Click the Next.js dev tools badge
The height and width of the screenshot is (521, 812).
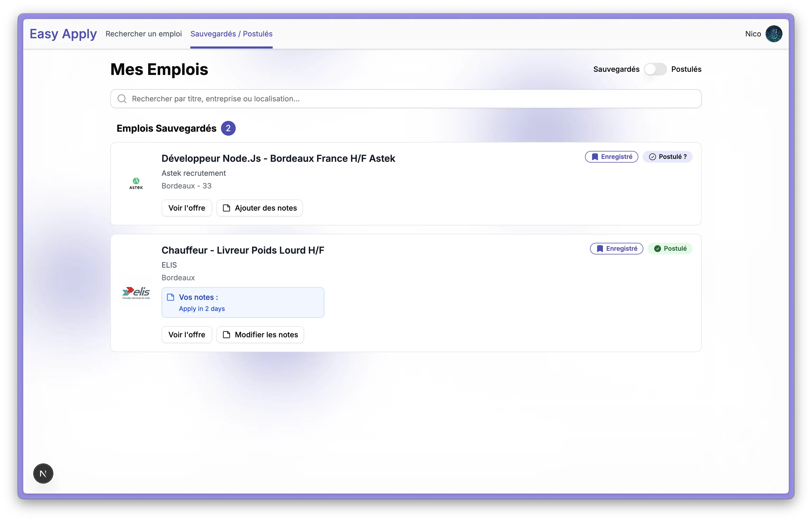43,473
